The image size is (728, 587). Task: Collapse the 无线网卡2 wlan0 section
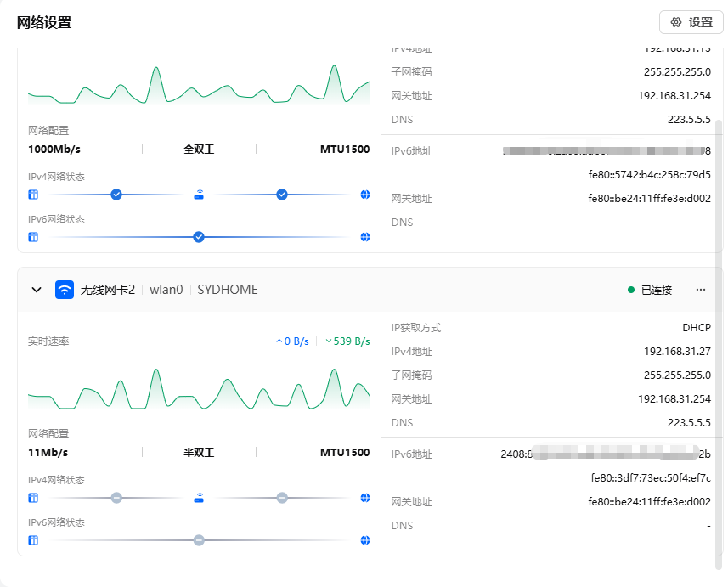(x=37, y=290)
